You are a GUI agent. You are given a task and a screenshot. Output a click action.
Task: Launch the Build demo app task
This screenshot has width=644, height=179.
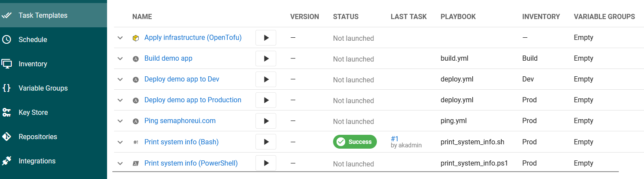coord(266,59)
